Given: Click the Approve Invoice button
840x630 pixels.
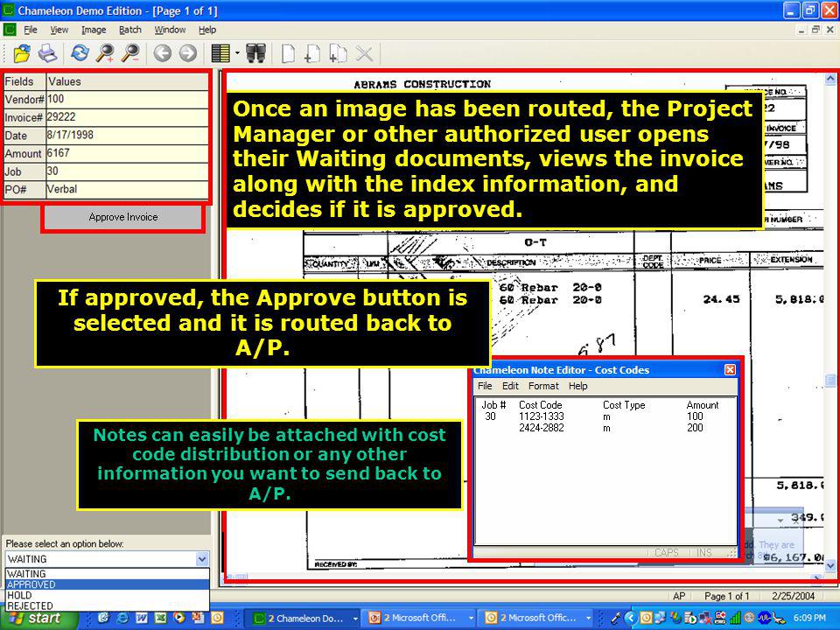Looking at the screenshot, I should (123, 218).
